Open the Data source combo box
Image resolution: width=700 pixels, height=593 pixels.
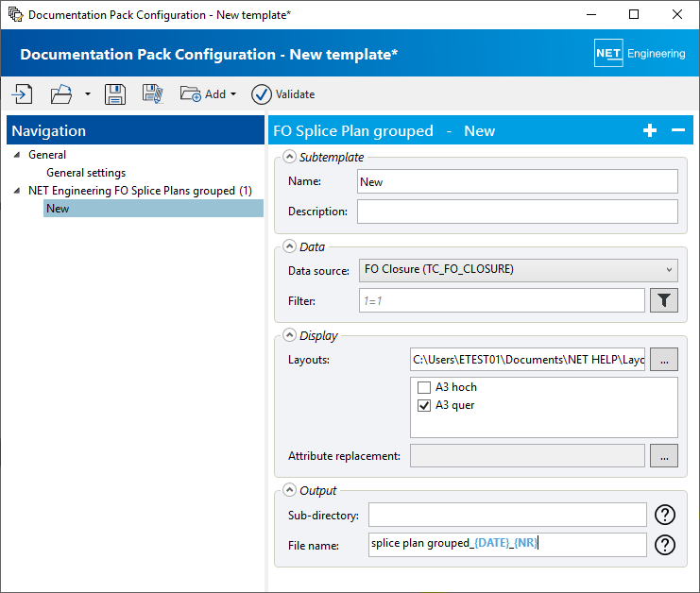pos(518,270)
